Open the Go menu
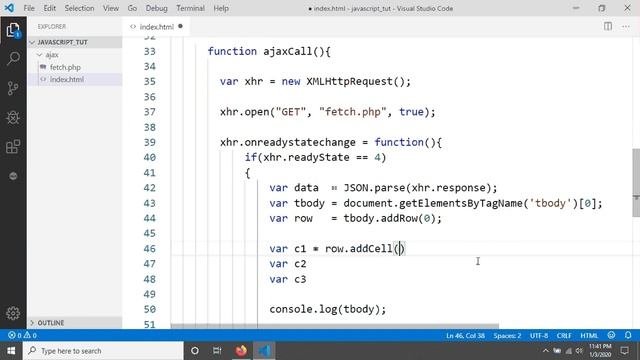This screenshot has height=360, width=640. coord(132,8)
